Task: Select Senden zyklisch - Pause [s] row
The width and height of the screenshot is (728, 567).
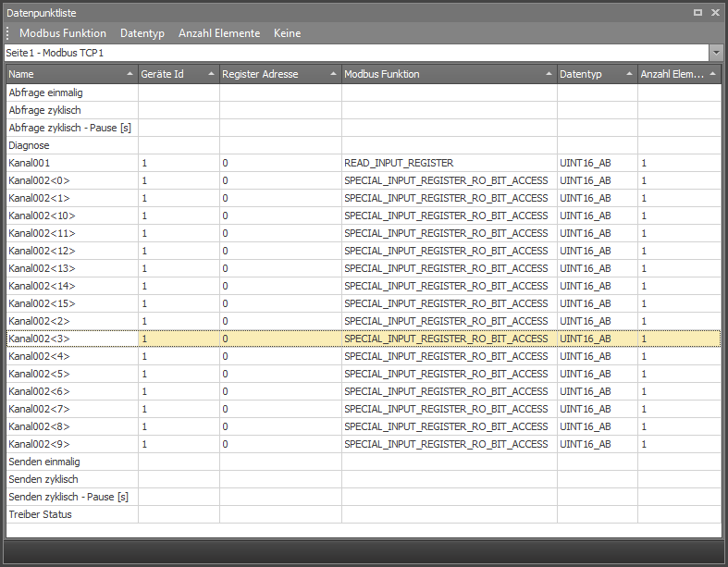Action: pos(364,498)
